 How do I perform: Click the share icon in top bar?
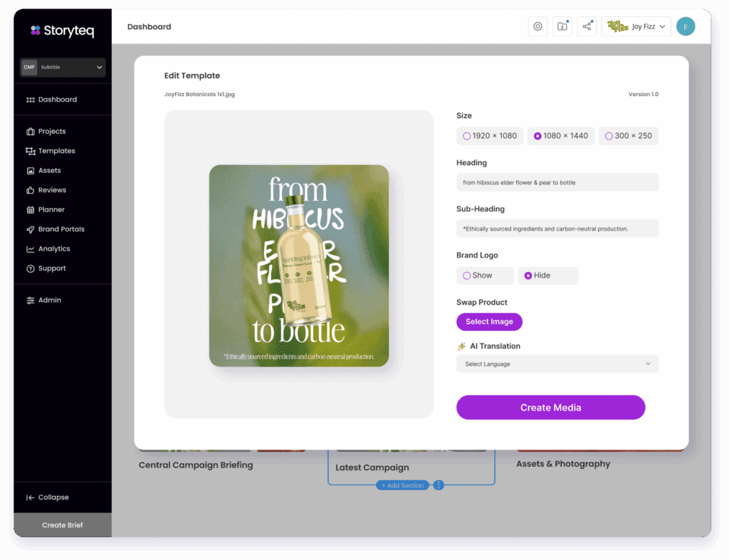click(x=587, y=26)
